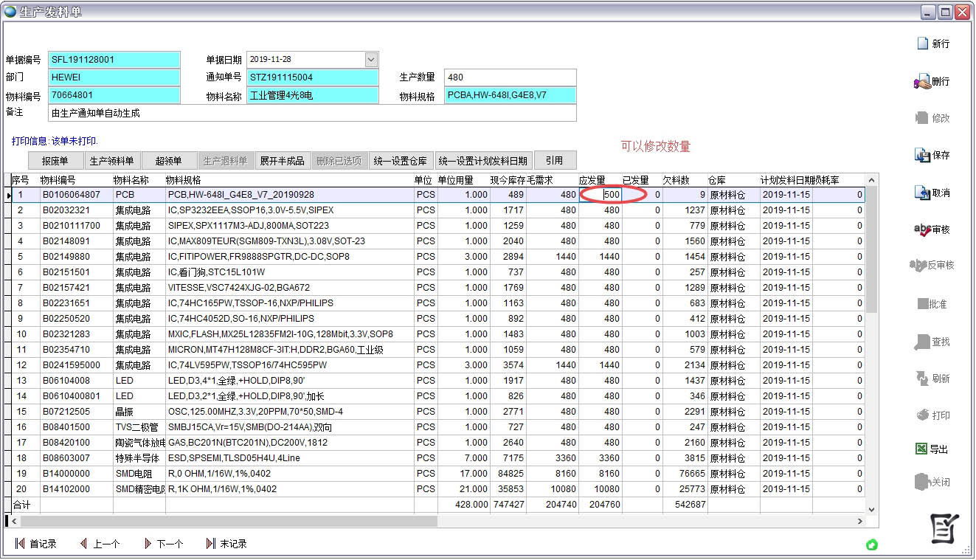This screenshot has height=560, width=976.
Task: Click the 取消 (cancel) icon
Action: pos(921,193)
